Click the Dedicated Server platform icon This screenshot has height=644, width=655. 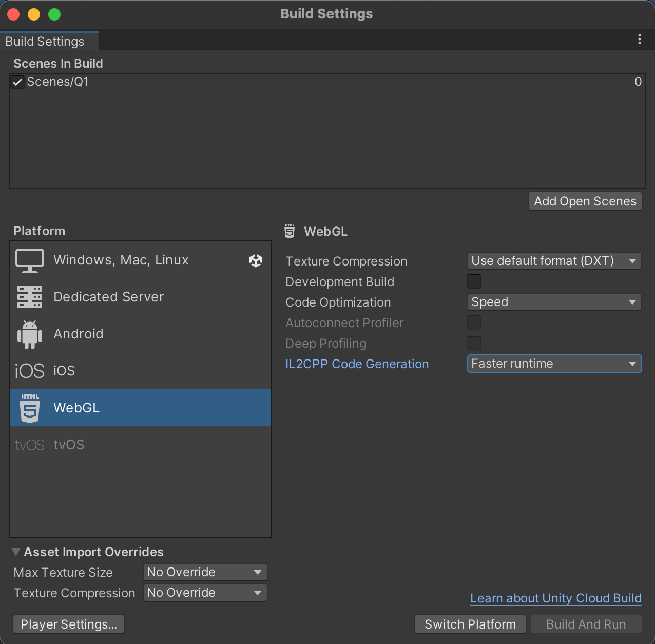coord(30,297)
